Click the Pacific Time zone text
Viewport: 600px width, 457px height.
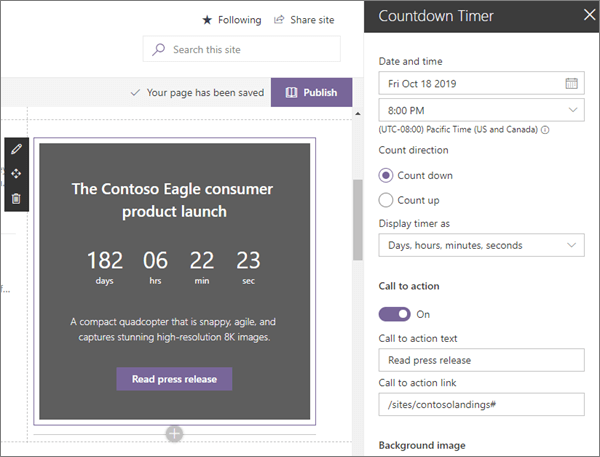click(458, 129)
